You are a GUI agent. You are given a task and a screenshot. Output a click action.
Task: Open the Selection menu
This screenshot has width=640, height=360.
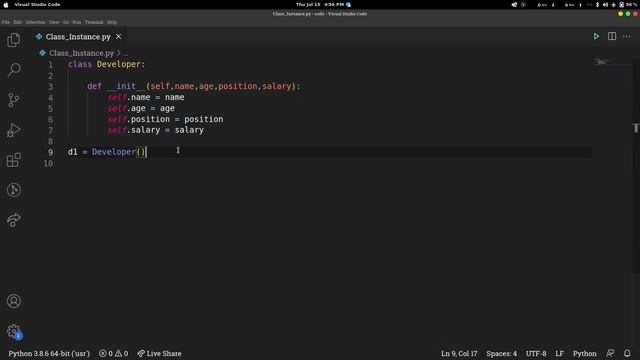pyautogui.click(x=36, y=22)
